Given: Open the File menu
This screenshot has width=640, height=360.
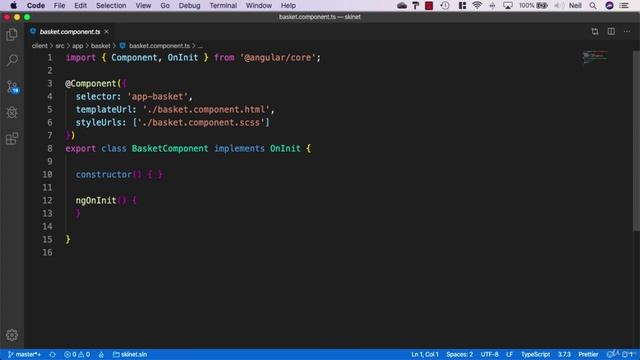Looking at the screenshot, I should coord(59,5).
